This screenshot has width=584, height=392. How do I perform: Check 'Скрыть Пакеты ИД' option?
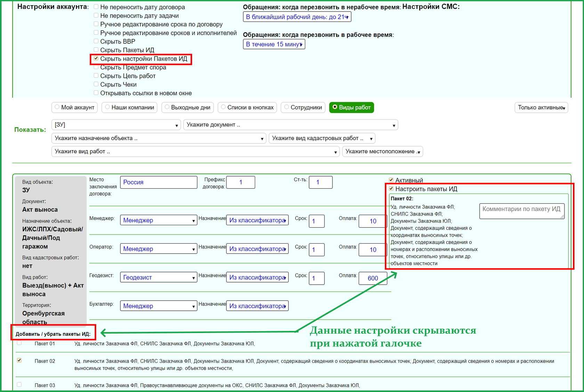click(x=96, y=50)
